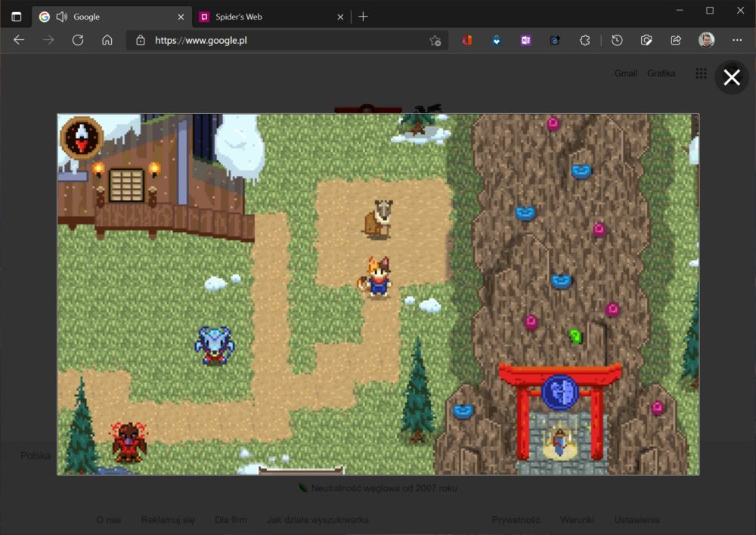This screenshot has width=756, height=535.
Task: Click the blue shield extension icon
Action: [x=496, y=41]
